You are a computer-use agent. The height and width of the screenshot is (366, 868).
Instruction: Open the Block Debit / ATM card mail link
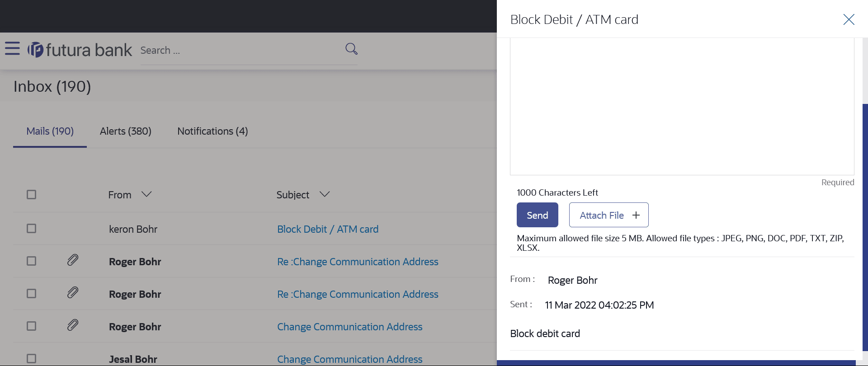[x=328, y=230]
